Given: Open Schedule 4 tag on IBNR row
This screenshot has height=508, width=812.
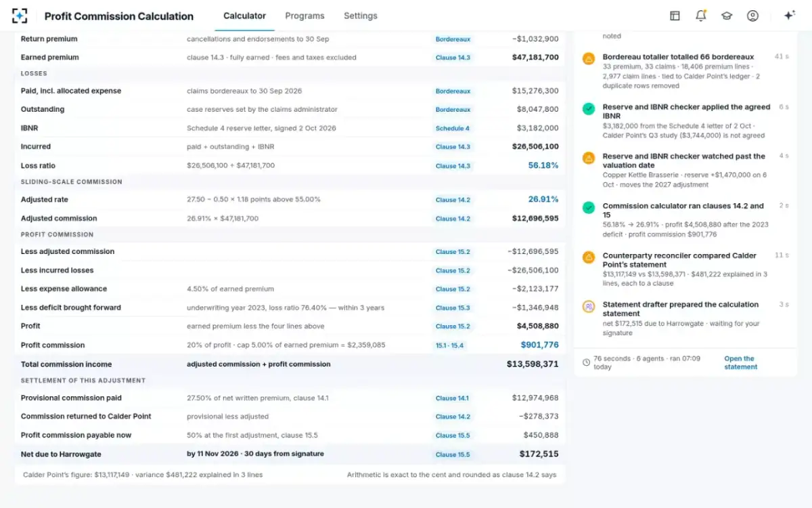Looking at the screenshot, I should [x=453, y=128].
